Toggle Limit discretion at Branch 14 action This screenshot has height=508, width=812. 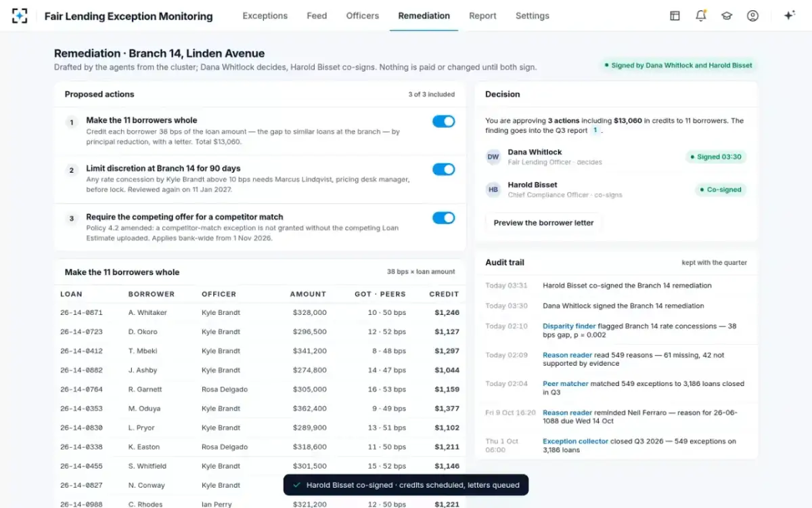444,169
